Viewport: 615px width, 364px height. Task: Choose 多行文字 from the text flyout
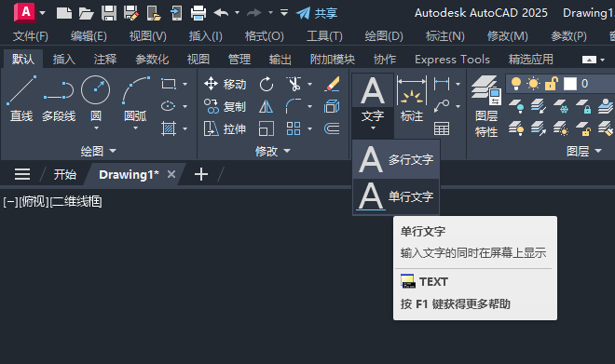pyautogui.click(x=396, y=159)
